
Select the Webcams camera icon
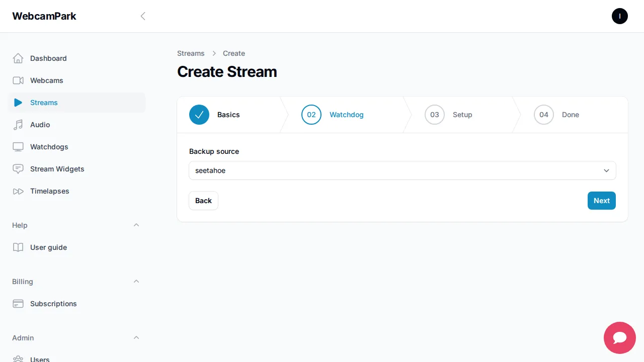coord(18,80)
